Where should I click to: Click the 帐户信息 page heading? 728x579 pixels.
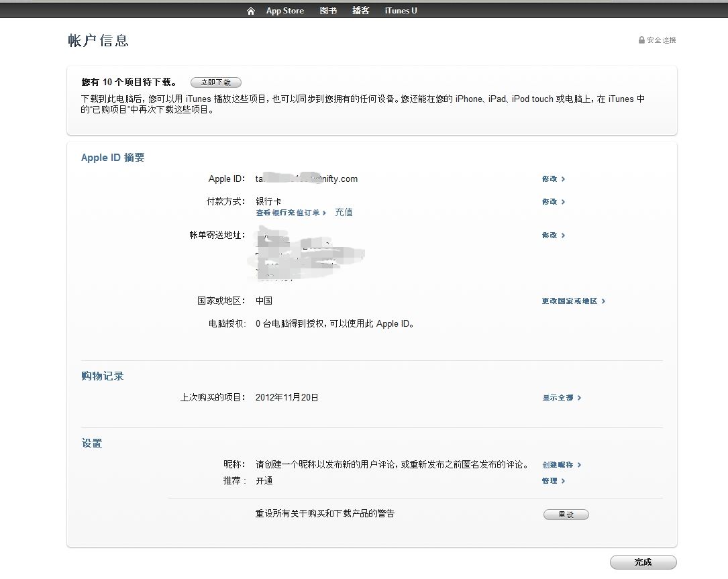click(x=98, y=41)
